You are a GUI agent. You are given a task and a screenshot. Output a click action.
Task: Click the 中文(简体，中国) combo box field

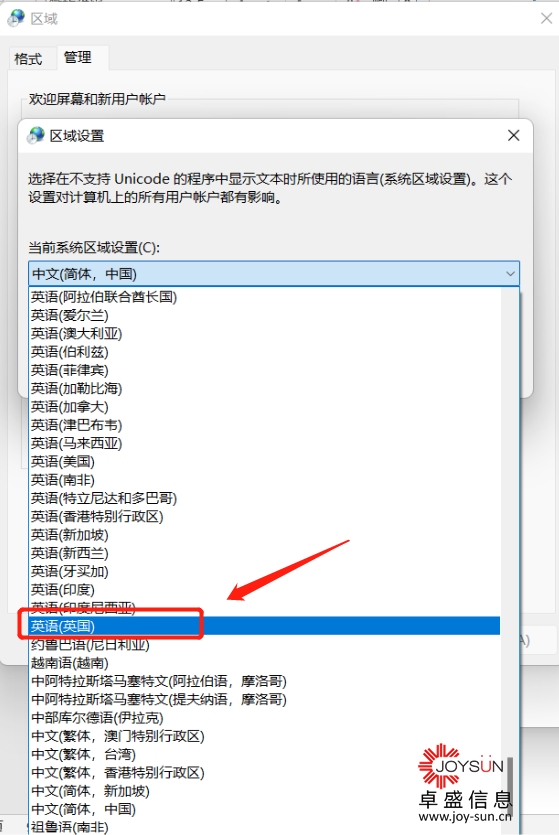(274, 274)
